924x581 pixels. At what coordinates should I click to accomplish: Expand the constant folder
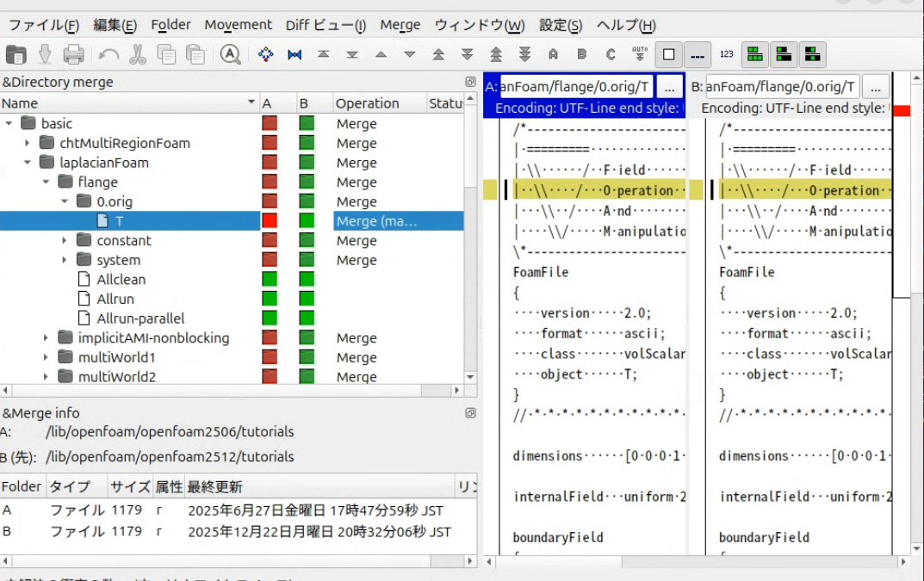tap(65, 241)
